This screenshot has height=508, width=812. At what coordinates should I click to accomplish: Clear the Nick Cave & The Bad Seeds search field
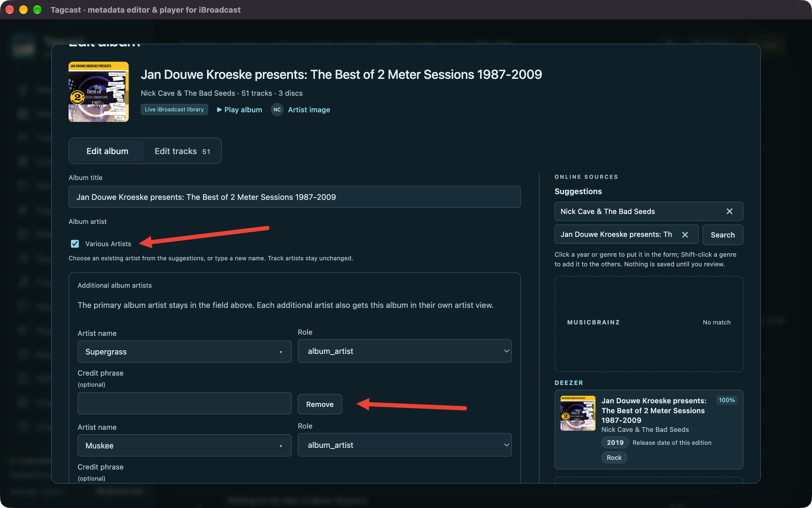729,211
